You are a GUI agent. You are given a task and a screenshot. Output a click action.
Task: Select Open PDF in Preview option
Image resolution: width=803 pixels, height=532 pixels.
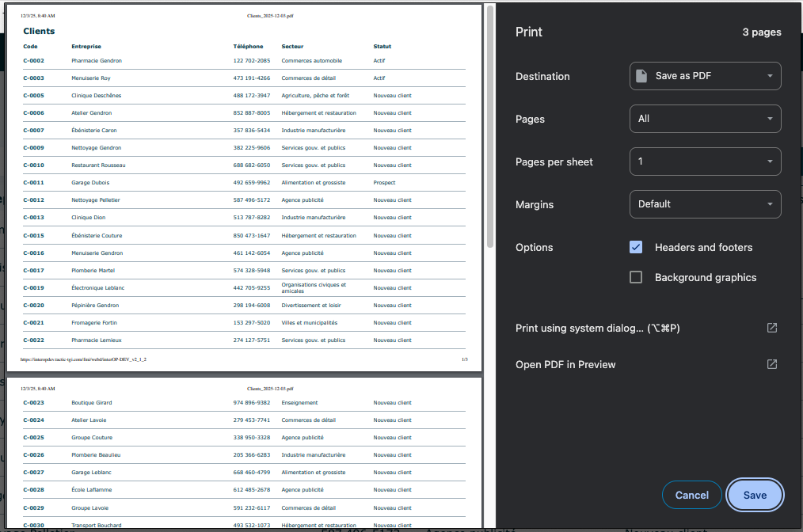(x=565, y=364)
